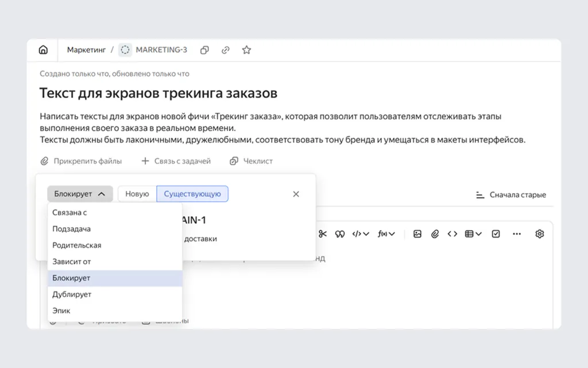The width and height of the screenshot is (588, 368).
Task: Select the Существующую issue option
Action: [x=192, y=194]
